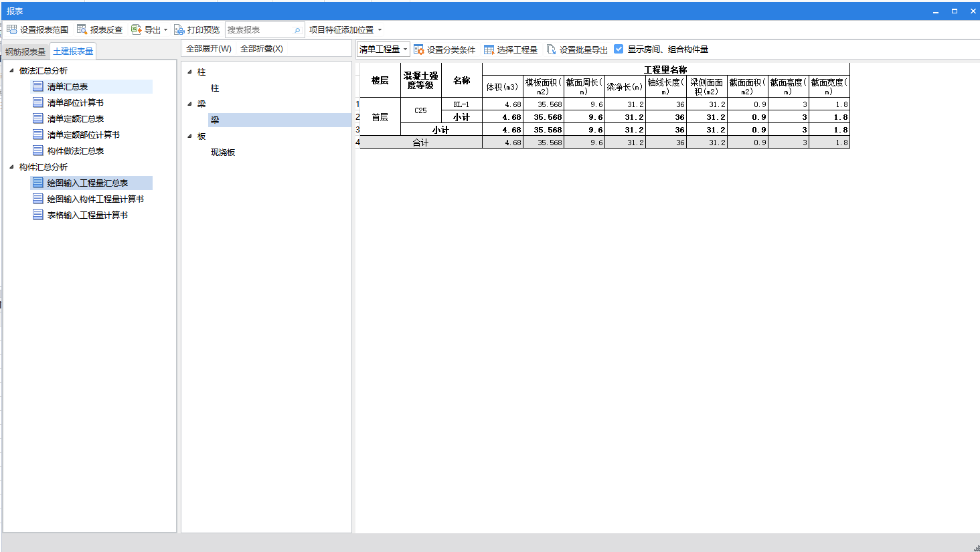
Task: Open 清单汇总表 report
Action: coord(68,86)
